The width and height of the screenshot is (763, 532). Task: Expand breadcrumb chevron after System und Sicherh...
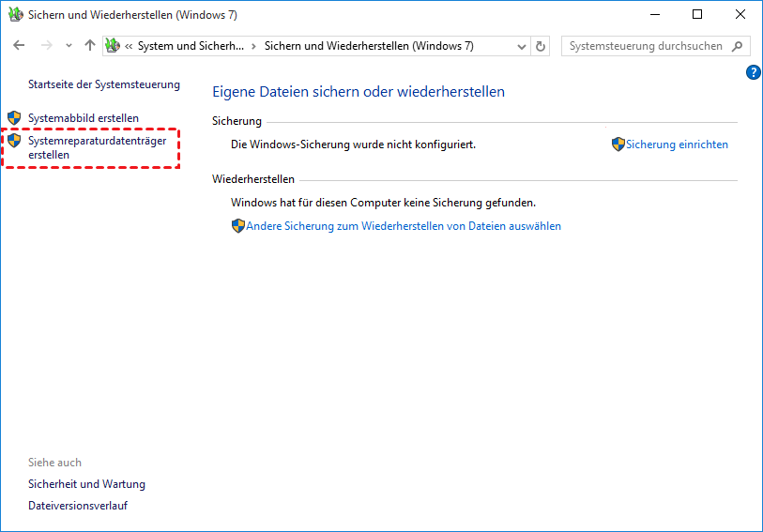click(253, 47)
